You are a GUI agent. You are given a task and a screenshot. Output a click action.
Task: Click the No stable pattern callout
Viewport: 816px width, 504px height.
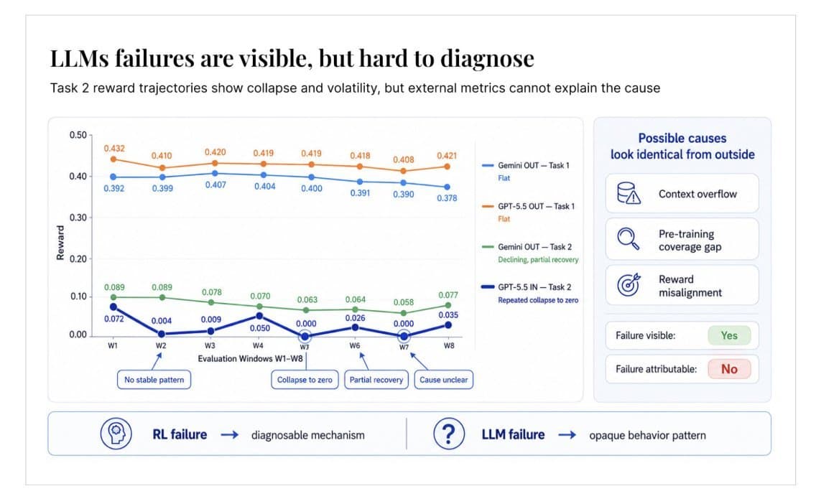pos(154,380)
